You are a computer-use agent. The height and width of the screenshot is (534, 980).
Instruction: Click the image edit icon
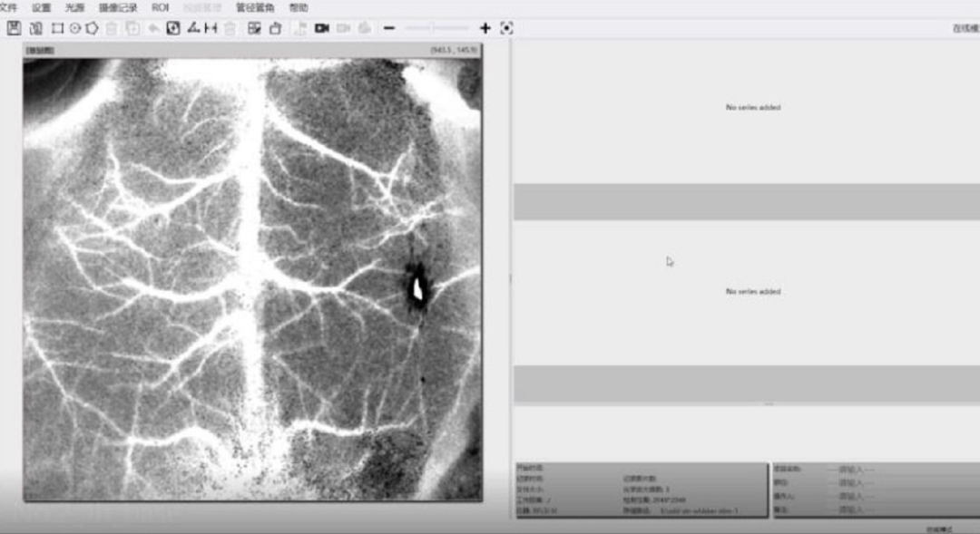click(x=254, y=28)
